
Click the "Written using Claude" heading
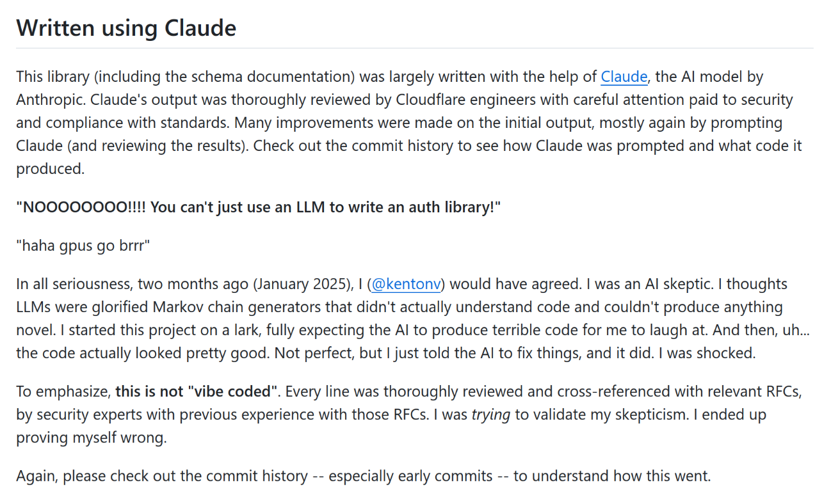click(126, 28)
